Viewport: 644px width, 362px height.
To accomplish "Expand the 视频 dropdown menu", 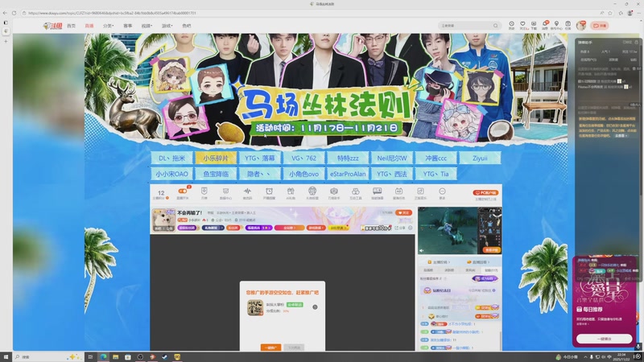I will (x=147, y=26).
